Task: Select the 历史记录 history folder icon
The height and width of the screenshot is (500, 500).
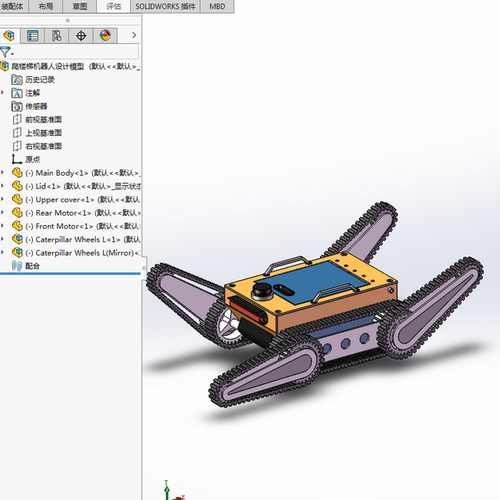Action: click(17, 80)
